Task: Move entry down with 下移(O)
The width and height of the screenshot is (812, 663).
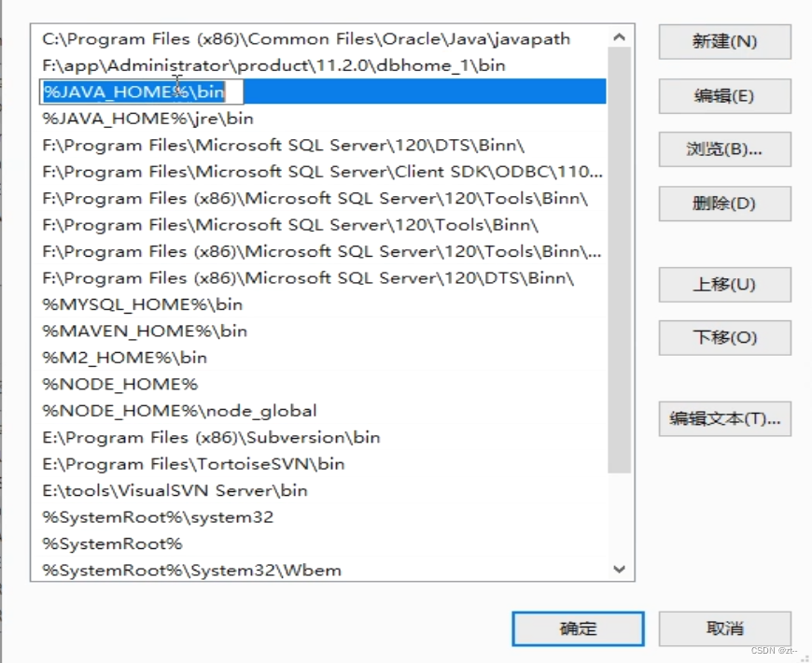Action: tap(724, 338)
